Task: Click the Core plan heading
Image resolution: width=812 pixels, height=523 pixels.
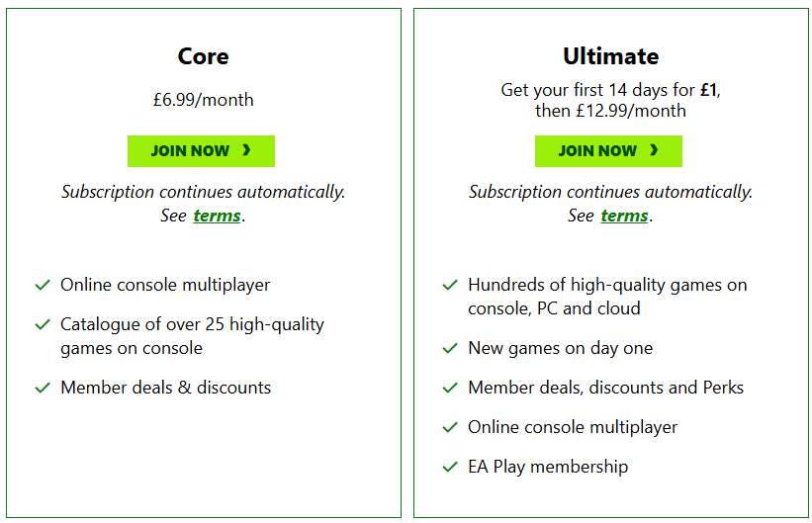Action: tap(203, 56)
